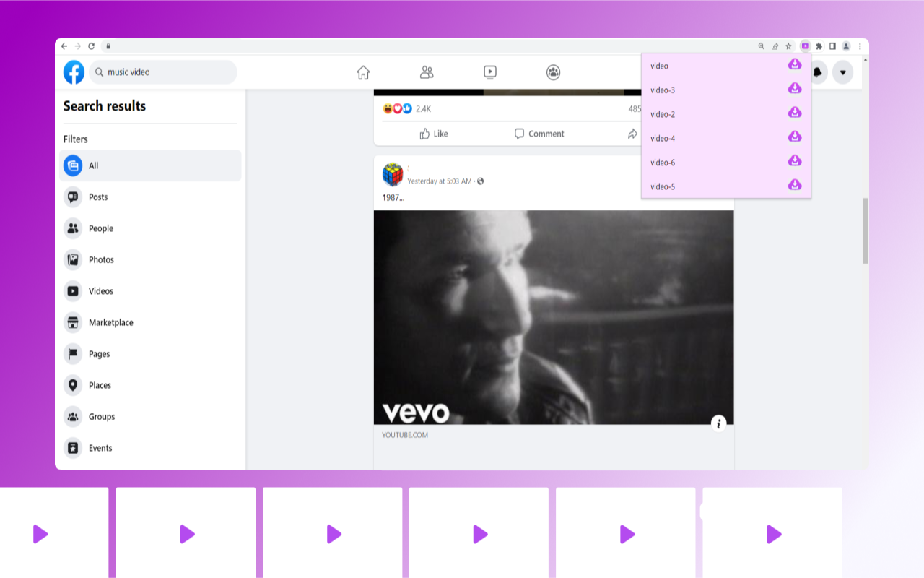Image resolution: width=924 pixels, height=578 pixels.
Task: Click the video downloader extension icon
Action: tap(805, 46)
